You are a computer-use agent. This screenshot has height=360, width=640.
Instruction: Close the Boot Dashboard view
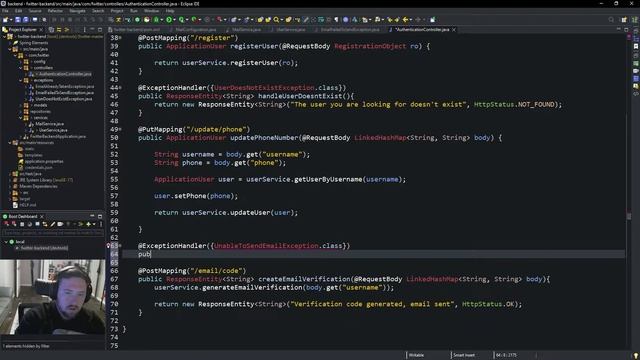(42, 216)
